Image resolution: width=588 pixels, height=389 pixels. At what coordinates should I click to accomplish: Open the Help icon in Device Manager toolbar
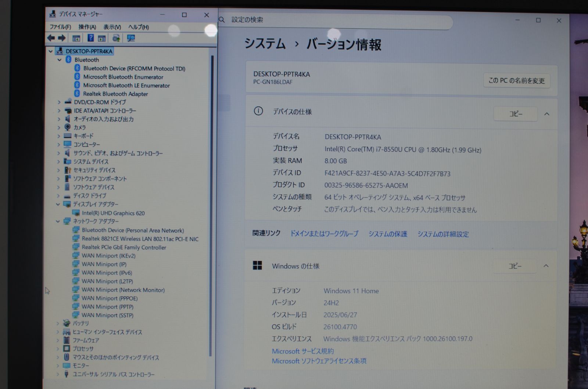(91, 38)
